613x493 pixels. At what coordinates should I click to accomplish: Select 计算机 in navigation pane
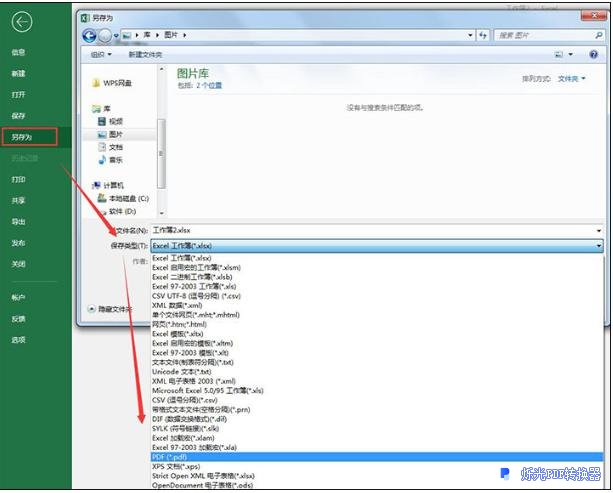(x=108, y=185)
